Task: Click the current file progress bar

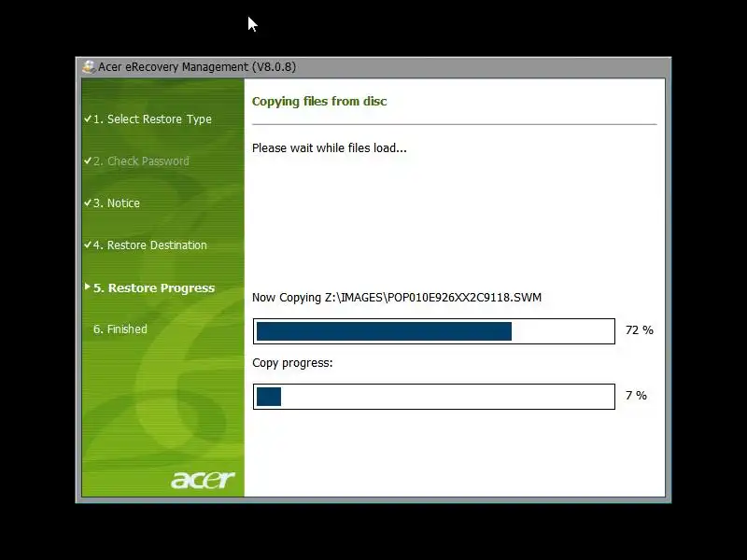Action: click(434, 331)
